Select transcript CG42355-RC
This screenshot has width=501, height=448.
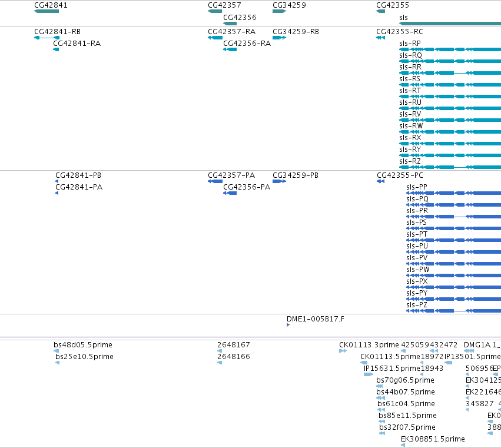pyautogui.click(x=380, y=38)
